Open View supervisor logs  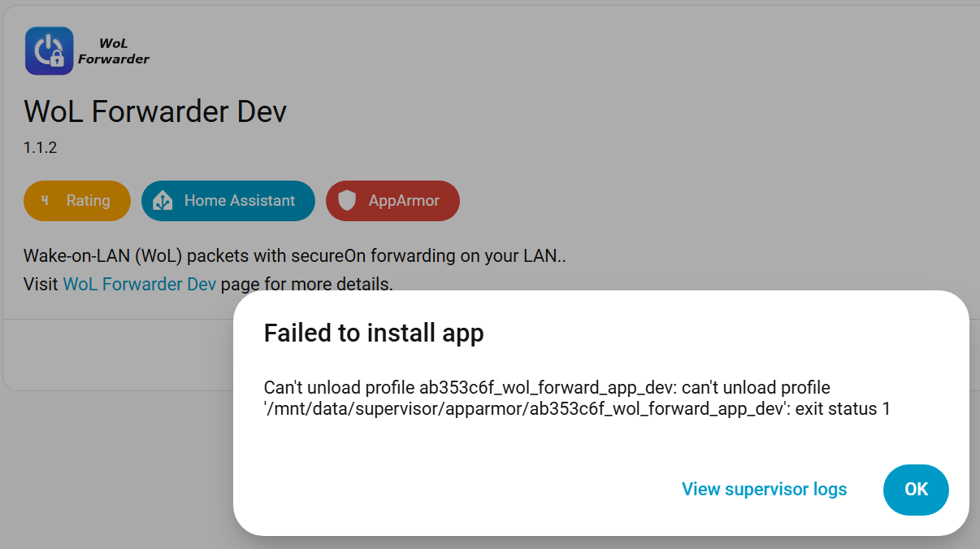pyautogui.click(x=765, y=490)
